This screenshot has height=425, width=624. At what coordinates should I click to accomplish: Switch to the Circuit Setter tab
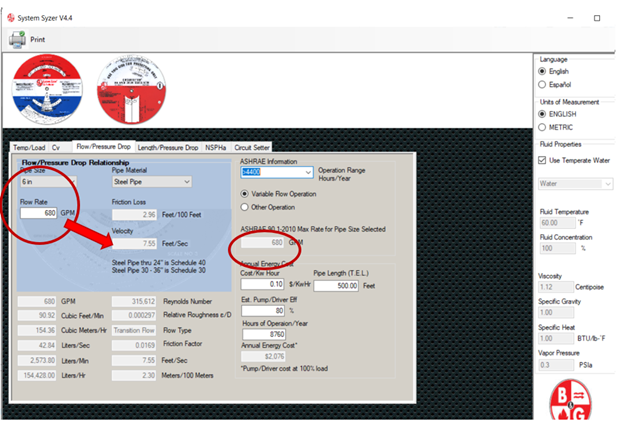coord(252,148)
